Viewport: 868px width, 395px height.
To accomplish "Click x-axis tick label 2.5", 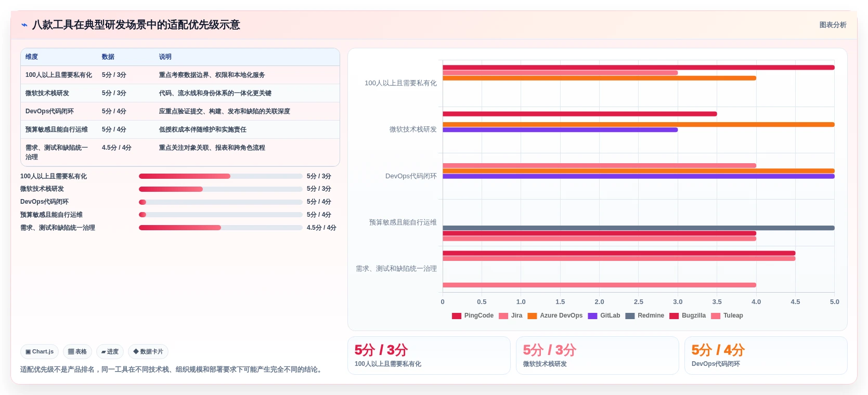I will click(x=639, y=302).
